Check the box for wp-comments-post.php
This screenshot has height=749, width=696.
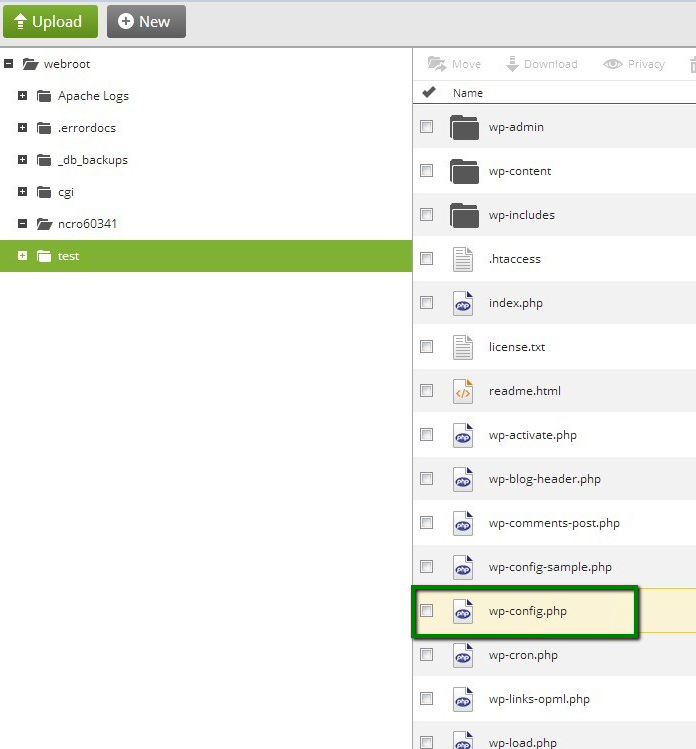coord(427,523)
